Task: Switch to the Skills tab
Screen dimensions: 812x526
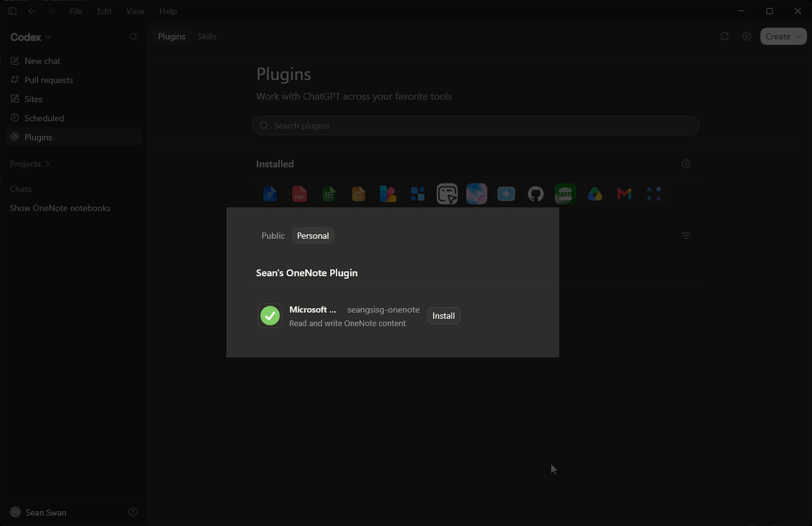Action: [x=207, y=36]
